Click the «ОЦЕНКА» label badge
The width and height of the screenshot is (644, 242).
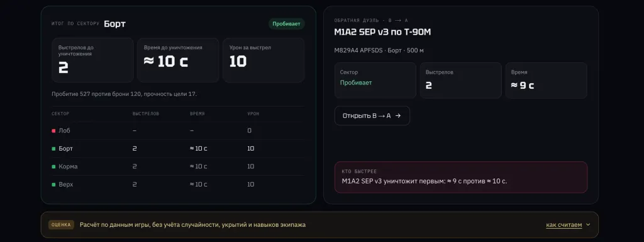pyautogui.click(x=61, y=225)
